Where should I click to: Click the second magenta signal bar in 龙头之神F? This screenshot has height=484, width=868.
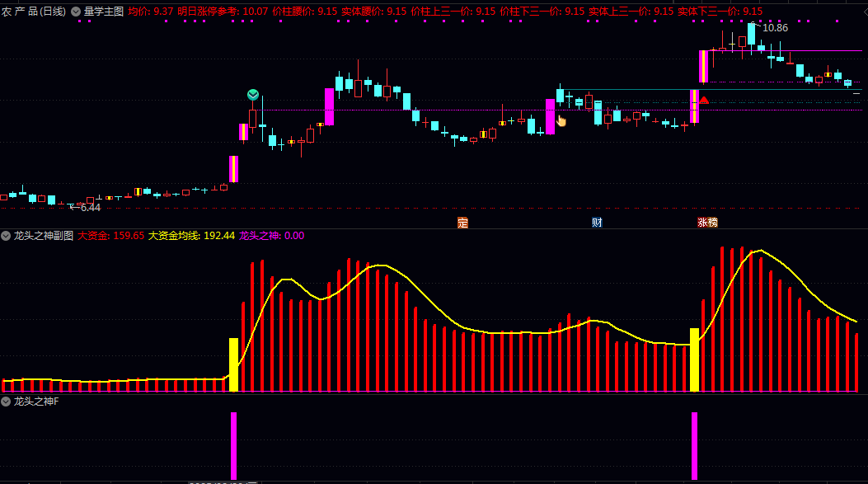pos(694,446)
